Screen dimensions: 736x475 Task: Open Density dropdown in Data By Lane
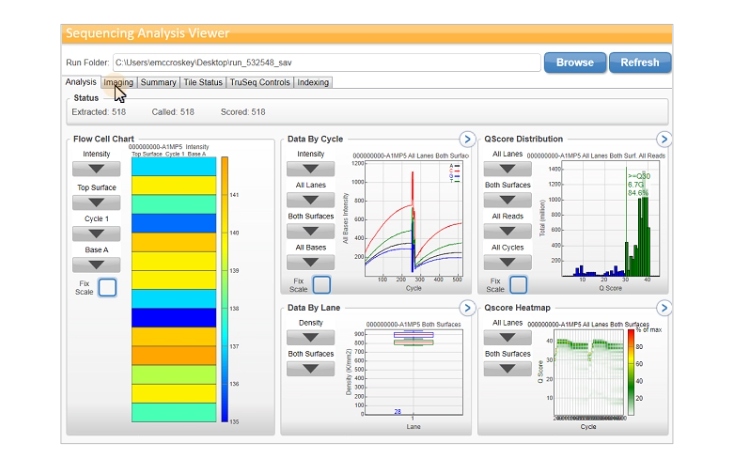click(x=311, y=338)
